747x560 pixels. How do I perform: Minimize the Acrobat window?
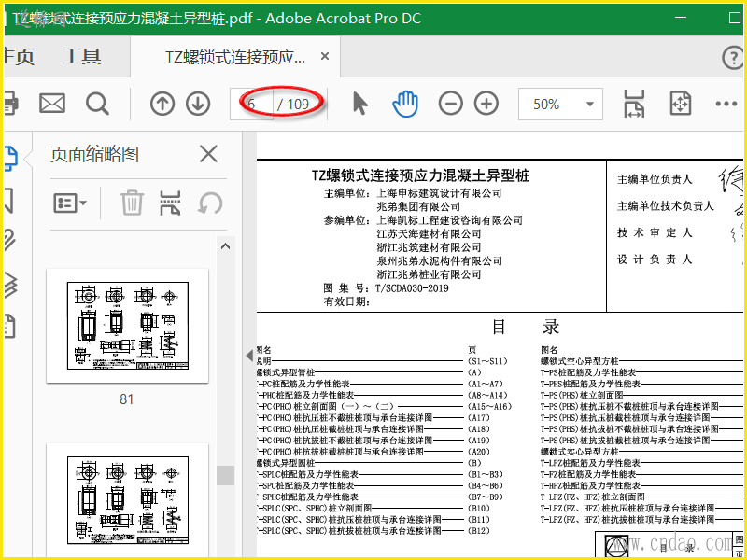point(681,18)
